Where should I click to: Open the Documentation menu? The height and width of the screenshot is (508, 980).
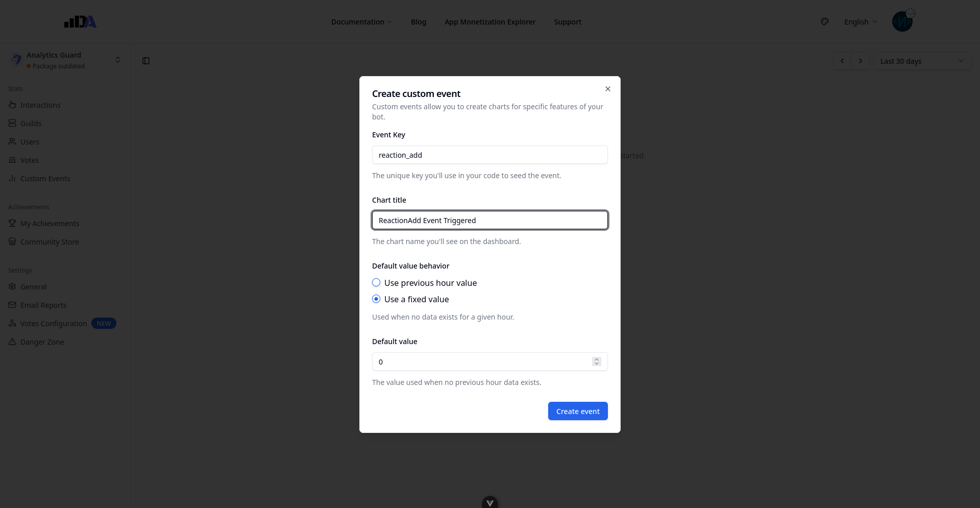point(361,22)
